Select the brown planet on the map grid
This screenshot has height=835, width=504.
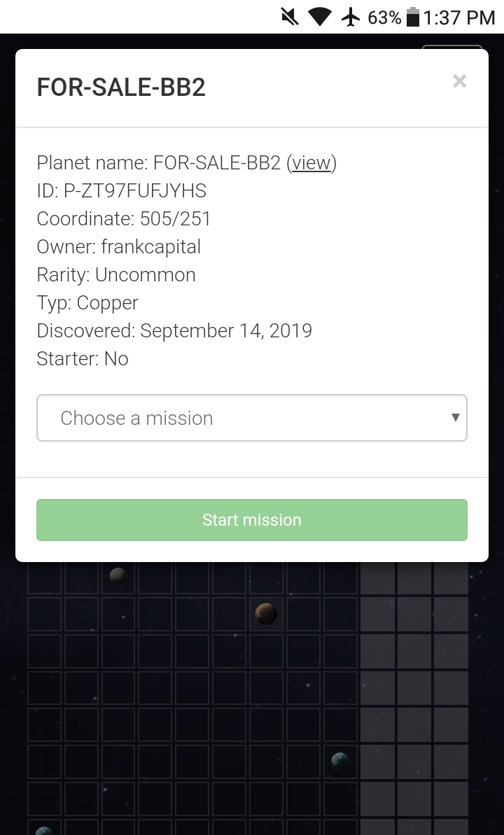coord(266,614)
